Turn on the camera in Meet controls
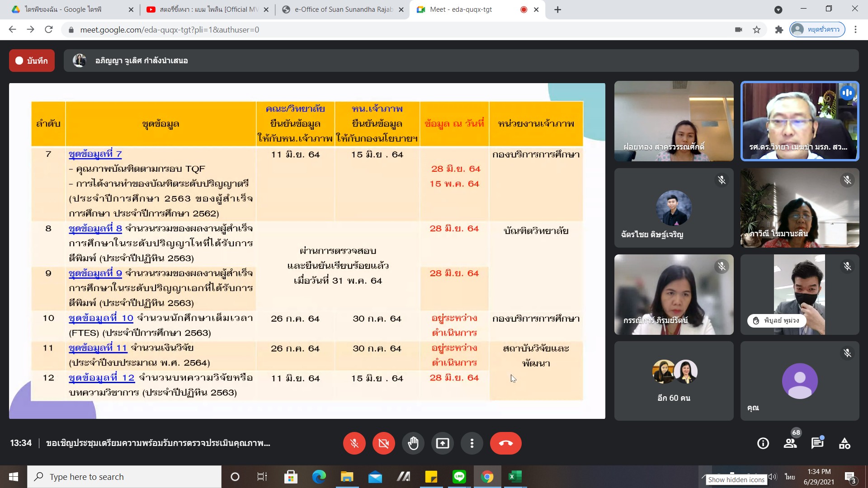The image size is (868, 488). [x=383, y=443]
